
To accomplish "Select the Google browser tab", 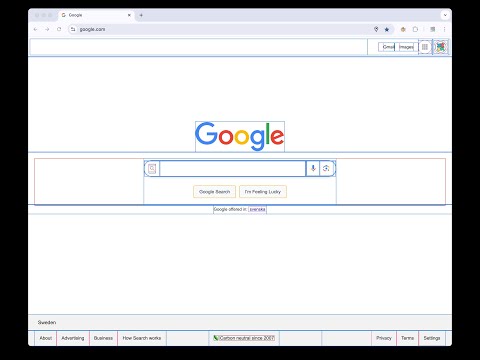I will [x=96, y=15].
